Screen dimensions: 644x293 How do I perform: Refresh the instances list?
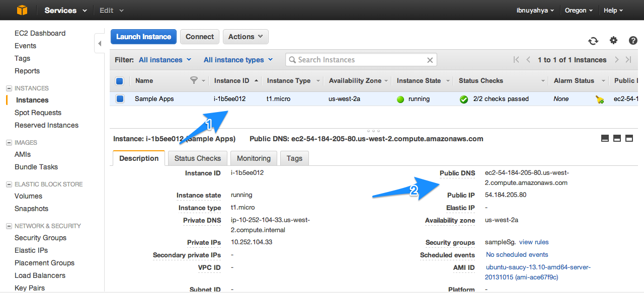coord(593,41)
